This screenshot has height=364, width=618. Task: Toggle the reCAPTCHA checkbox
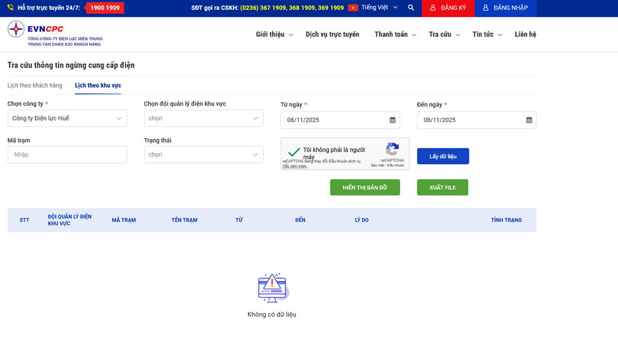tap(294, 153)
